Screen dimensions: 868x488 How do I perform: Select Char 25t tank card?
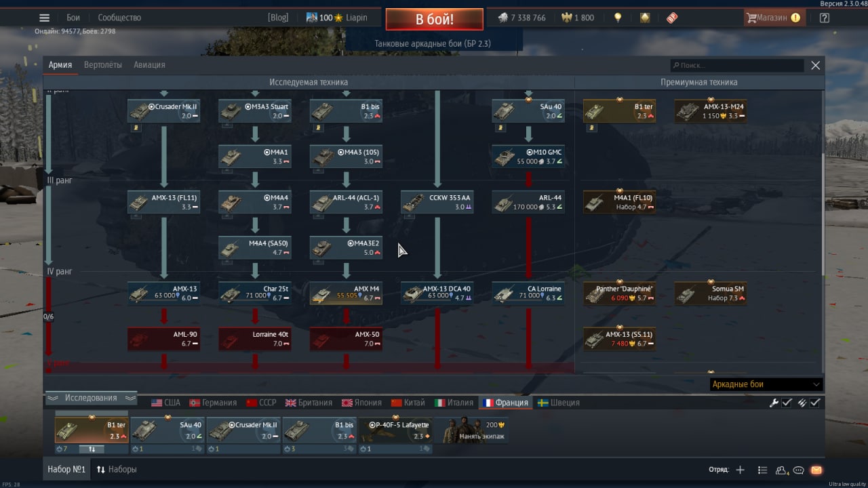coord(254,293)
